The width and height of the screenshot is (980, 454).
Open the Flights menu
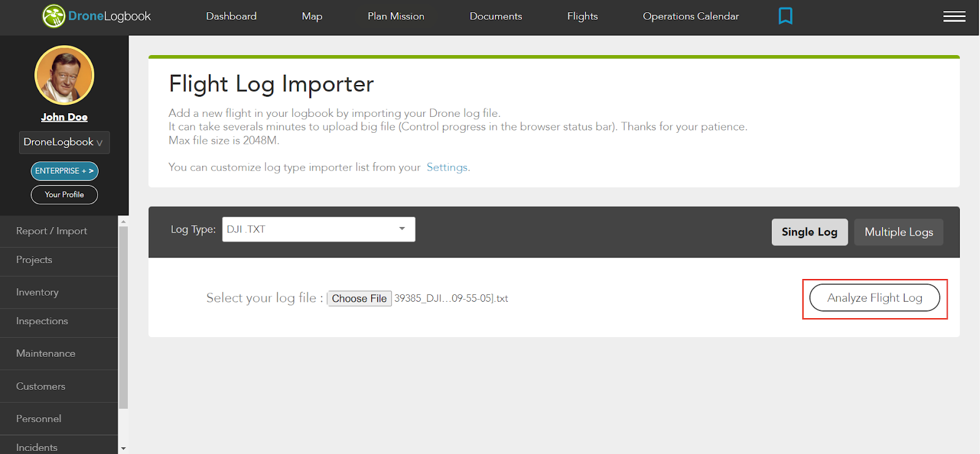(582, 17)
